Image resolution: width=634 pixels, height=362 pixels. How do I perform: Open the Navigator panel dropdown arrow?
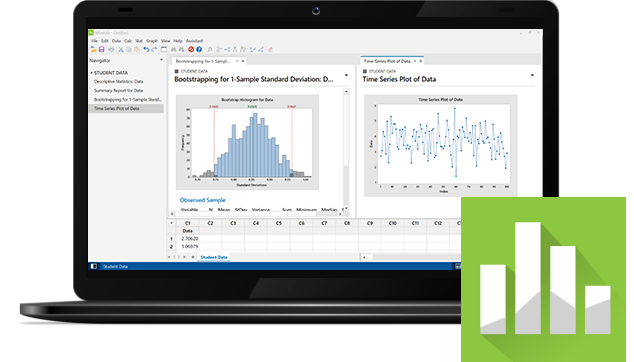tap(161, 60)
